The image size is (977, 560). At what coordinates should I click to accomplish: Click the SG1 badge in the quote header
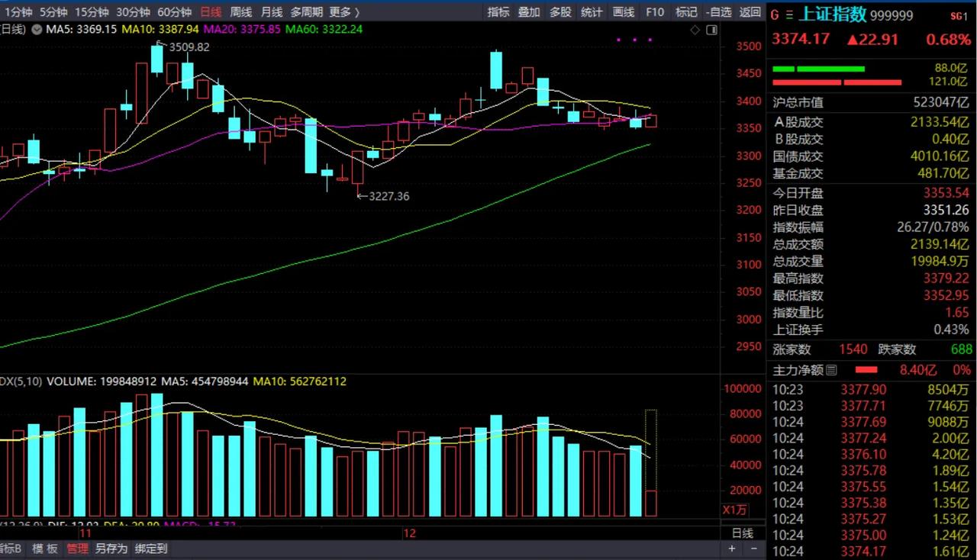click(x=959, y=16)
